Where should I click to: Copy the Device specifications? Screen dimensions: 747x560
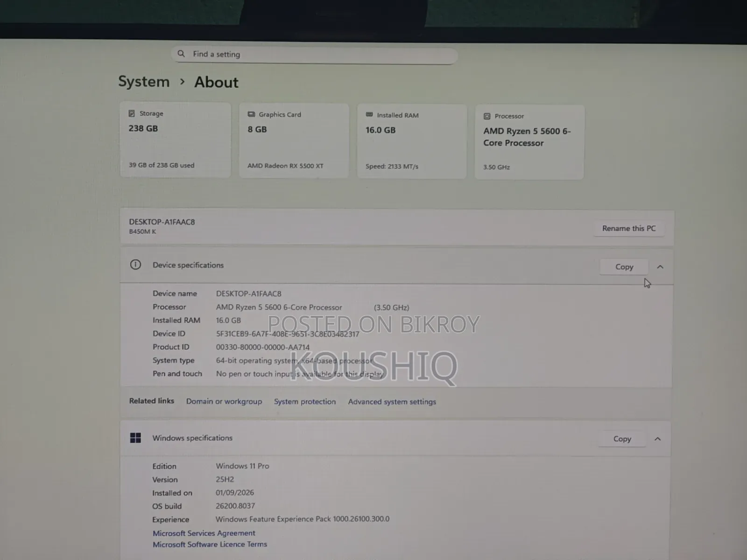624,266
